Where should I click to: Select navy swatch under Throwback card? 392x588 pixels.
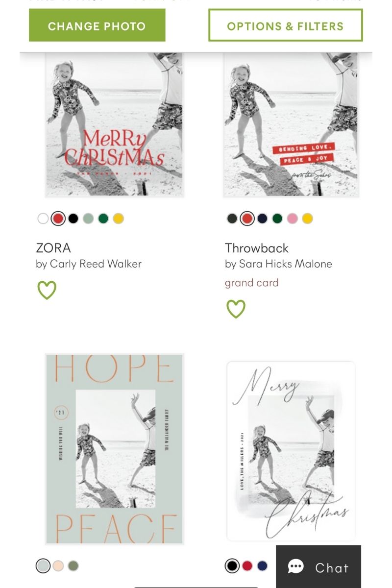[262, 219]
